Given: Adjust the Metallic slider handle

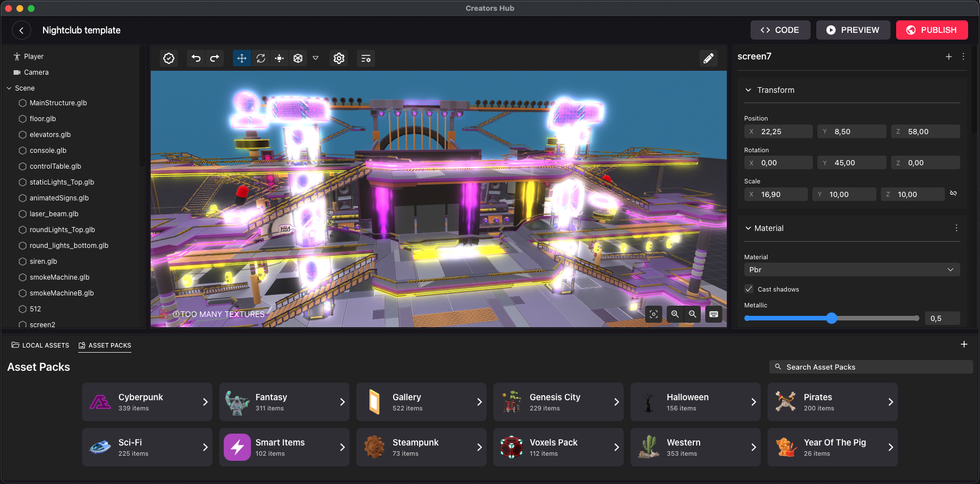Looking at the screenshot, I should click(x=831, y=318).
